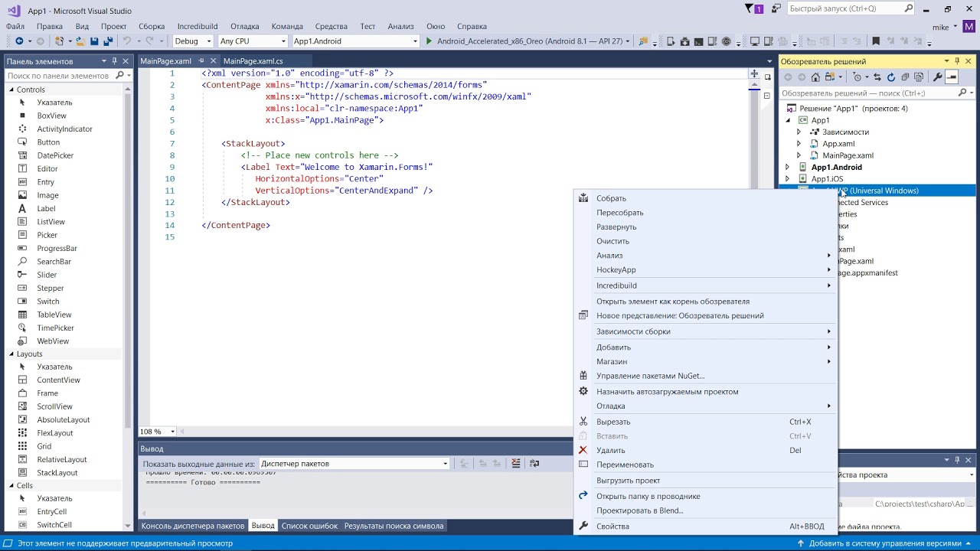Choose Пересобрать in context menu
The height and width of the screenshot is (551, 980).
coord(704,213)
